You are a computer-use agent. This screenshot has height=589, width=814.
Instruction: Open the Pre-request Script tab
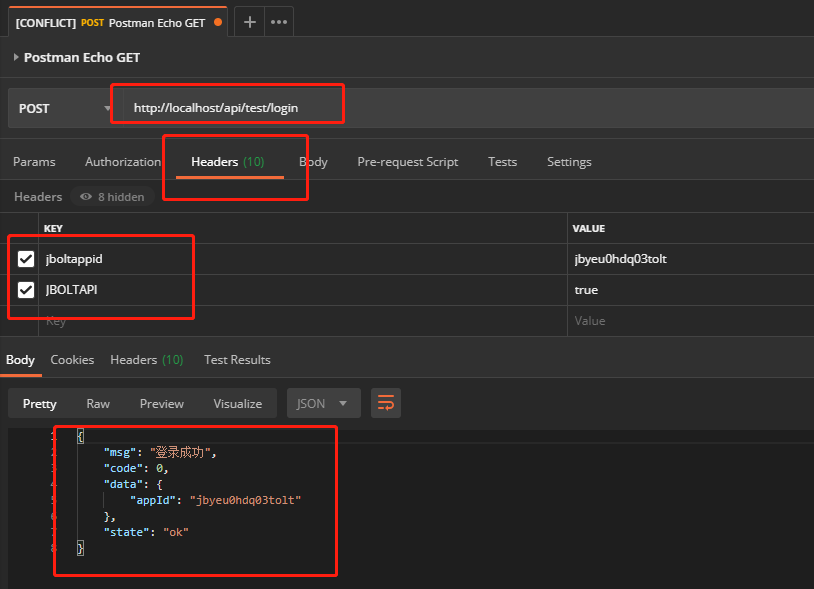[407, 162]
